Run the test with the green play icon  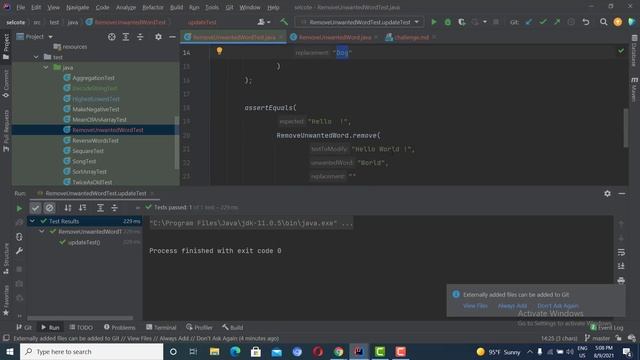[434, 22]
